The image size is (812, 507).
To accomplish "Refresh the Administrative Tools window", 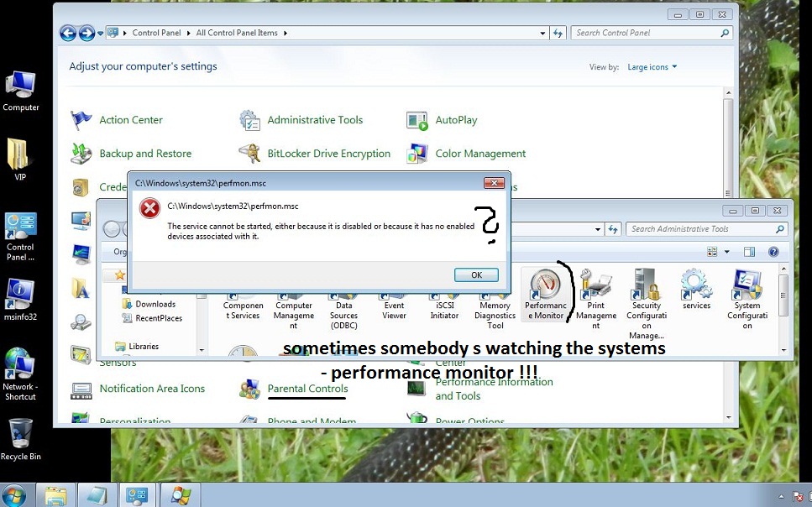I will point(613,229).
